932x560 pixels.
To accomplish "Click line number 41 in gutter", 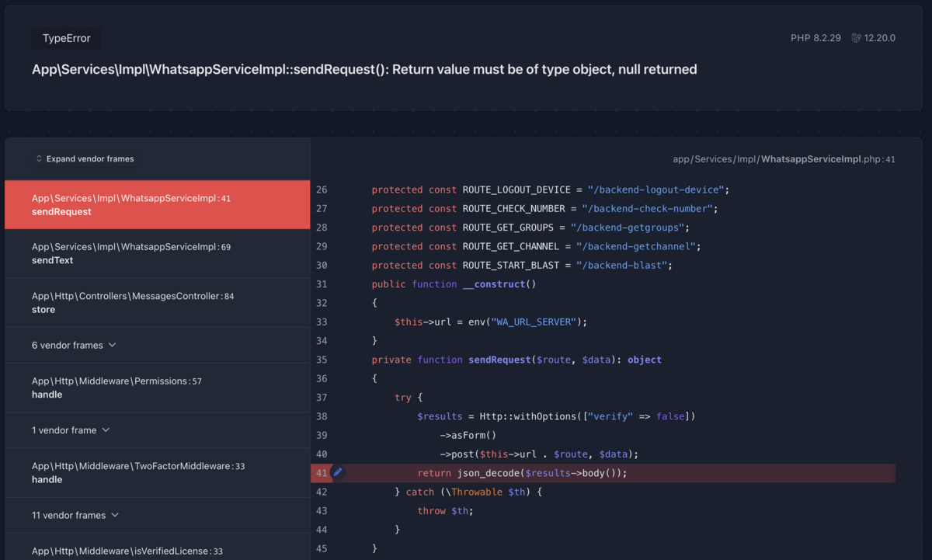I will 322,473.
